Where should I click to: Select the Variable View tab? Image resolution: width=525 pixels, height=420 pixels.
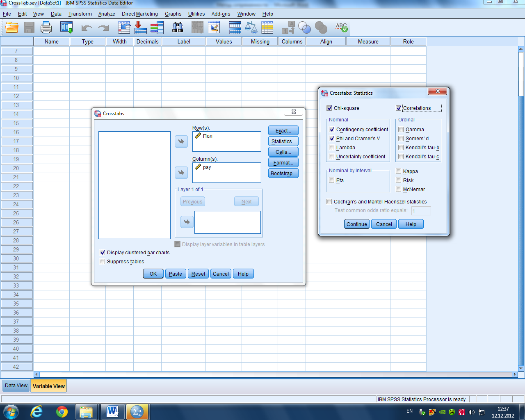point(49,386)
